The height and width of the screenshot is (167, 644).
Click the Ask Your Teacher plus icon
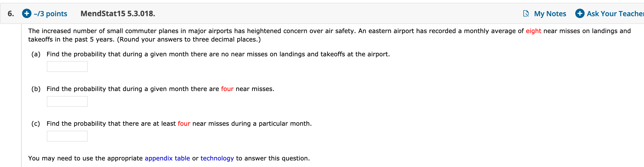pos(579,14)
